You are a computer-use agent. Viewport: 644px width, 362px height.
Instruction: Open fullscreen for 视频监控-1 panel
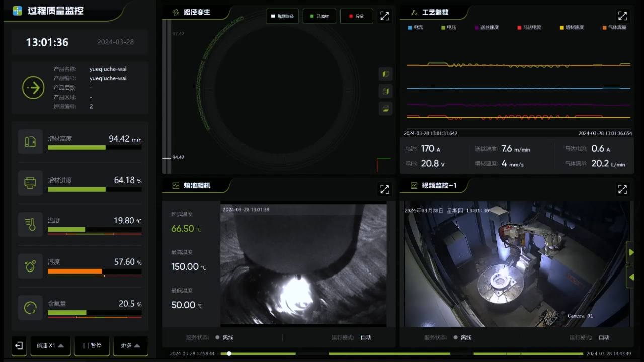coord(622,189)
